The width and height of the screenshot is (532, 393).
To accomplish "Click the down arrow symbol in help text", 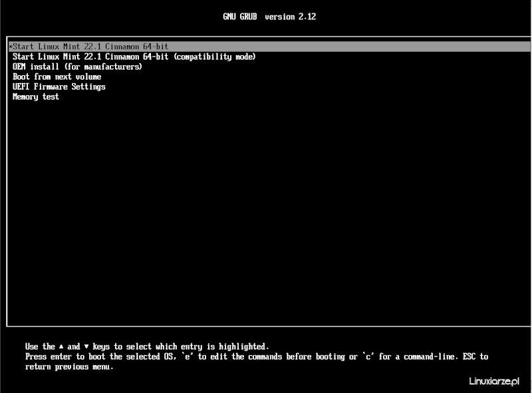I will tap(86, 346).
